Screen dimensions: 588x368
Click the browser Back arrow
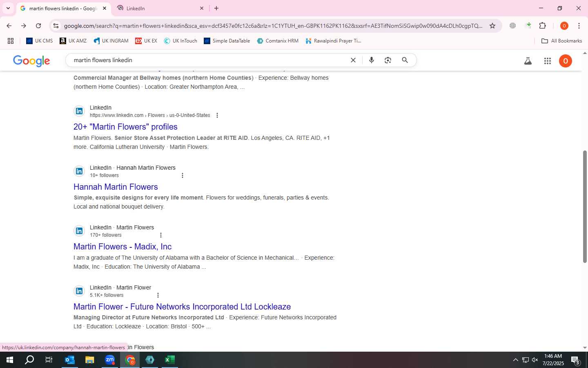click(x=9, y=26)
